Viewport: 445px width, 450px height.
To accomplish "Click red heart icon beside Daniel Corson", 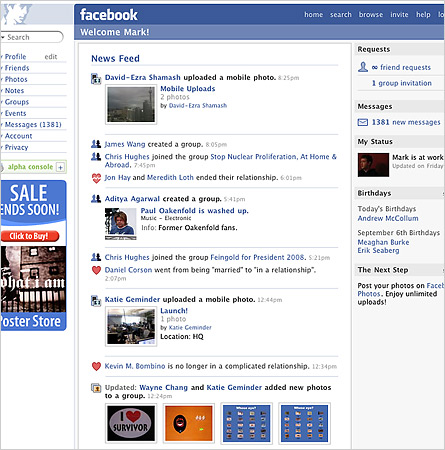I will point(96,270).
